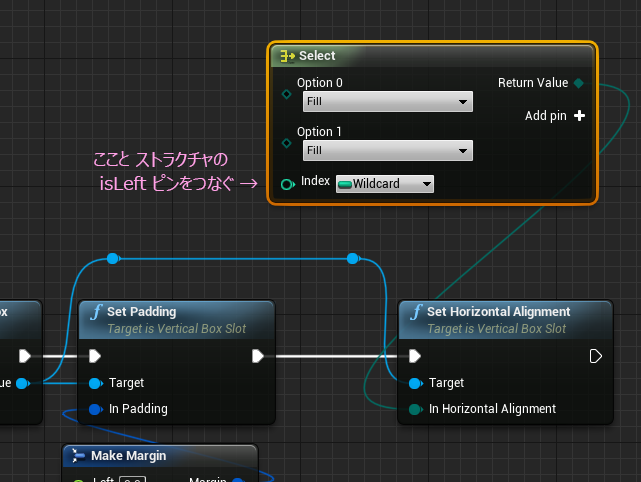The width and height of the screenshot is (641, 482).
Task: Select the Set Horizontal Alignment node title
Action: tap(498, 312)
